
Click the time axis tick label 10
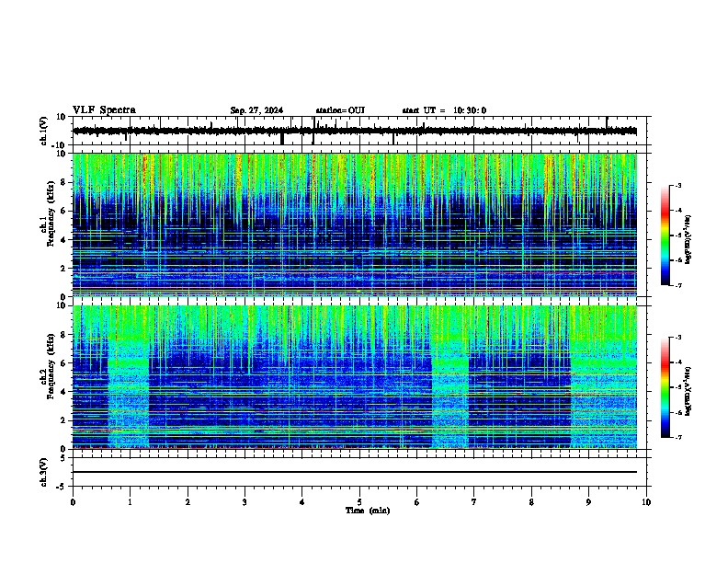tap(646, 502)
